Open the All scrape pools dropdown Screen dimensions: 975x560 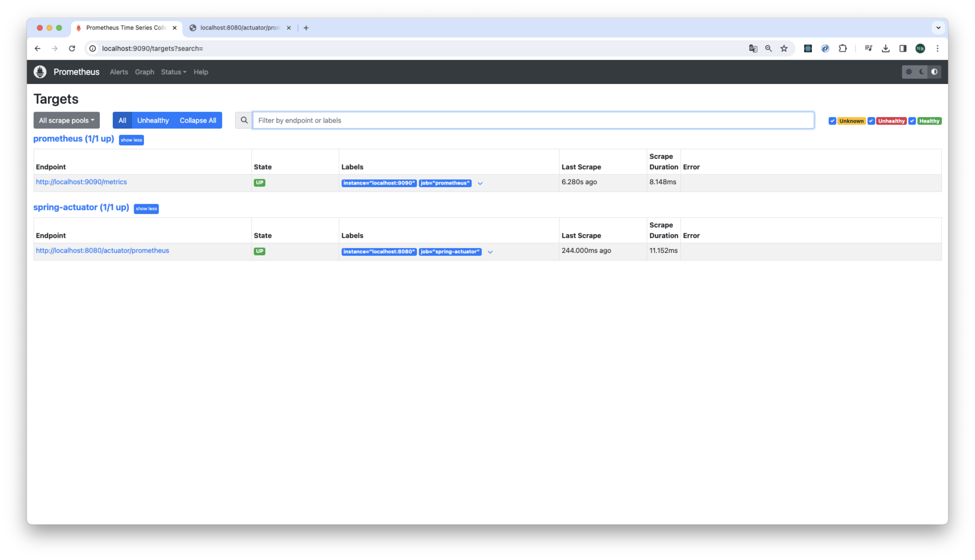tap(66, 120)
